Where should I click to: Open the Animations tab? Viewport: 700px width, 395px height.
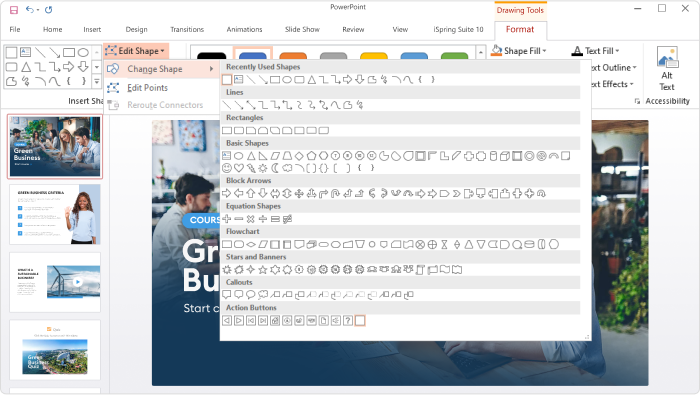244,29
